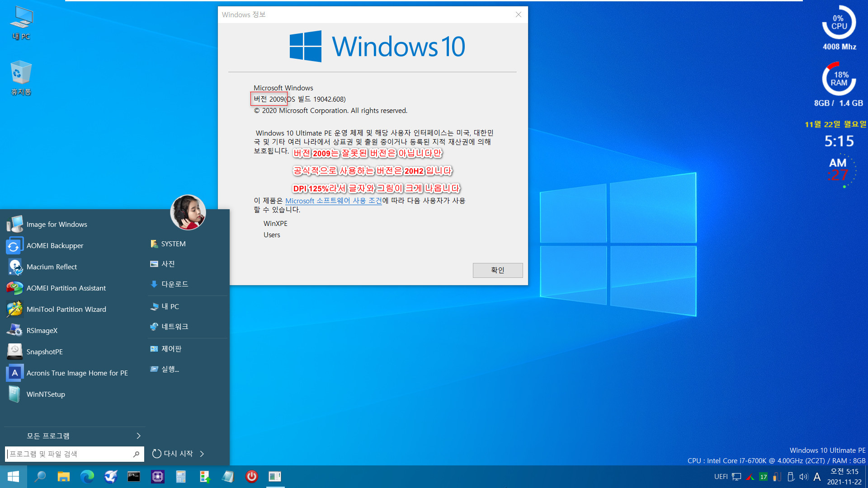
Task: Expand 모든 프로그램 list
Action: pyautogui.click(x=75, y=436)
